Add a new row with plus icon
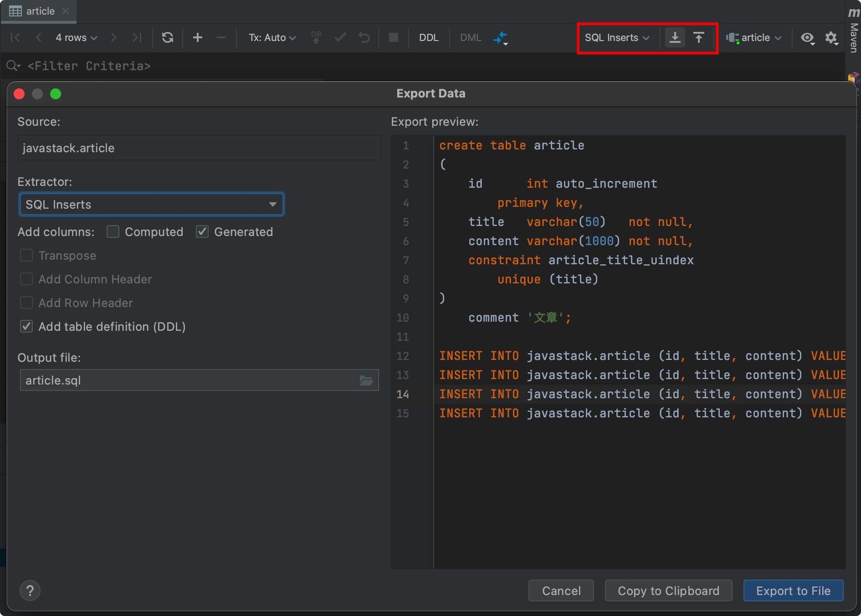861x616 pixels. [198, 38]
